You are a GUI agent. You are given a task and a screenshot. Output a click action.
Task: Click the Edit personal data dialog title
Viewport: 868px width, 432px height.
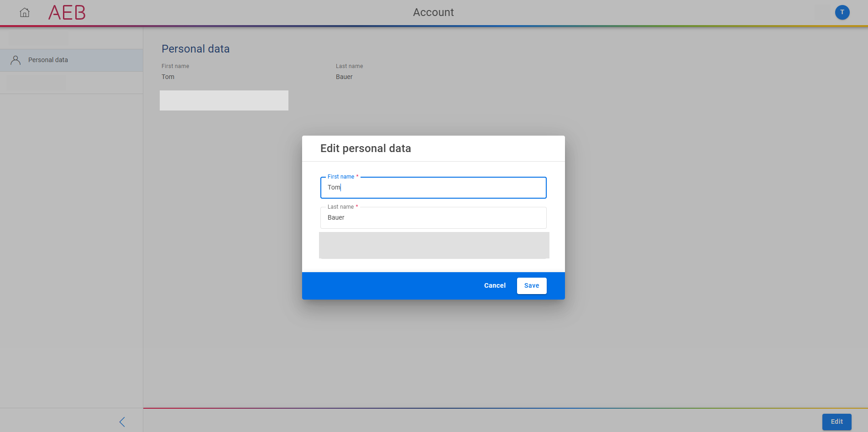(x=365, y=148)
